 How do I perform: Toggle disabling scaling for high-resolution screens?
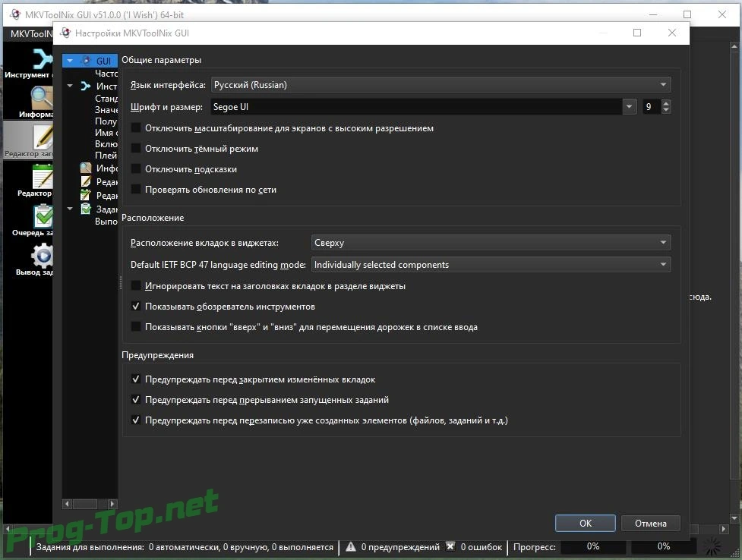coord(136,127)
